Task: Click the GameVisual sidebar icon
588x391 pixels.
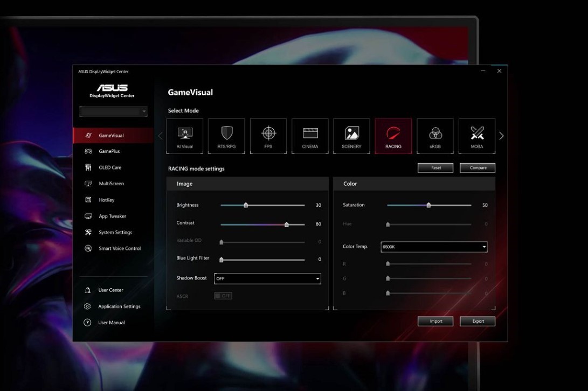Action: (88, 135)
